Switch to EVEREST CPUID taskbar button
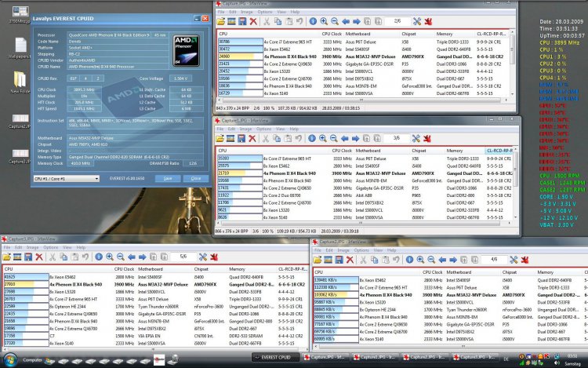Image resolution: width=588 pixels, height=368 pixels. coord(276,358)
